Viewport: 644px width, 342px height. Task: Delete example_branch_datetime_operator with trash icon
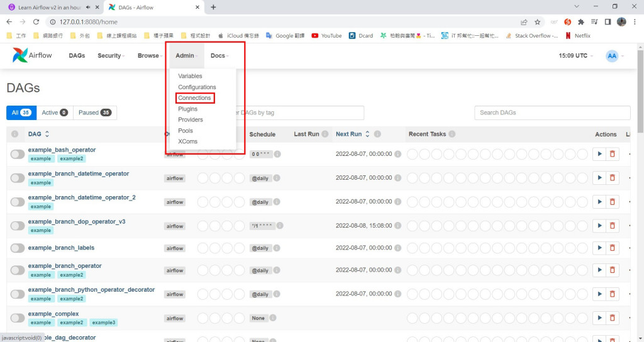tap(613, 178)
